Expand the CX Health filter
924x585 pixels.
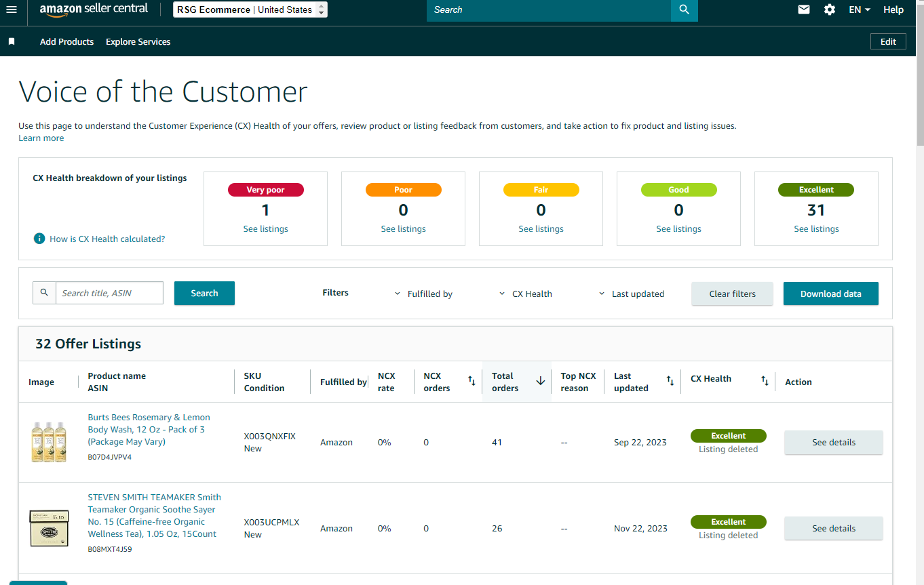526,294
